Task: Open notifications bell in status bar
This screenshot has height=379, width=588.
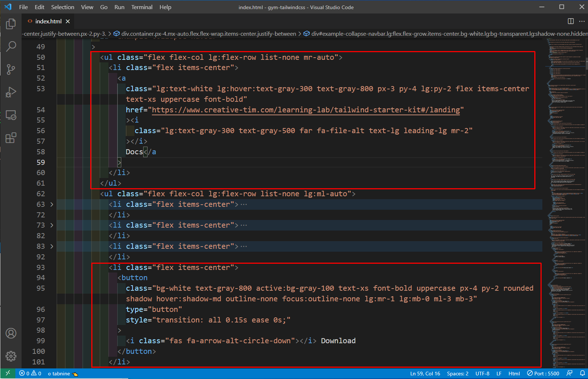Action: point(582,374)
